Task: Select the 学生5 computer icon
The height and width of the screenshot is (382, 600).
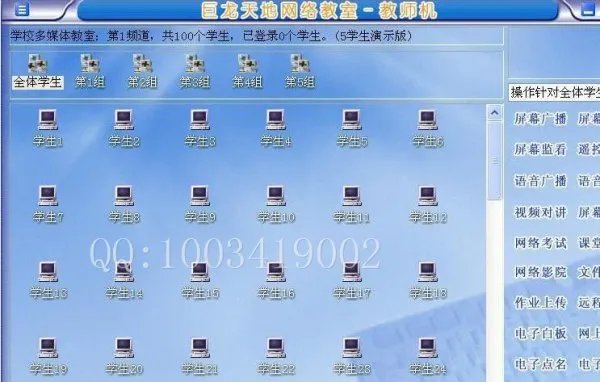Action: [352, 120]
